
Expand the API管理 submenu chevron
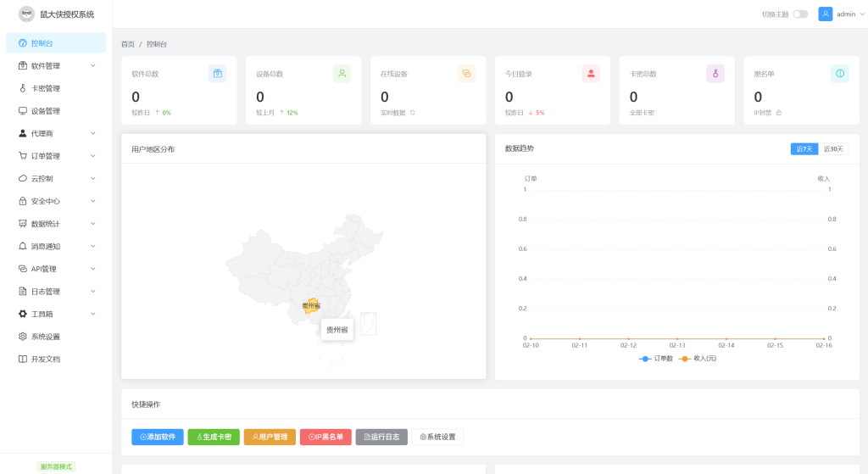(93, 269)
